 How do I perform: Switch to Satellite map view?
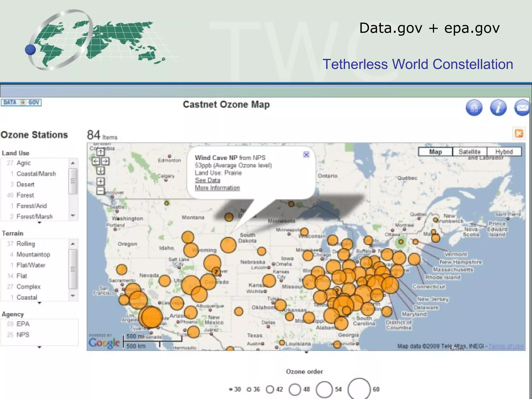point(469,152)
